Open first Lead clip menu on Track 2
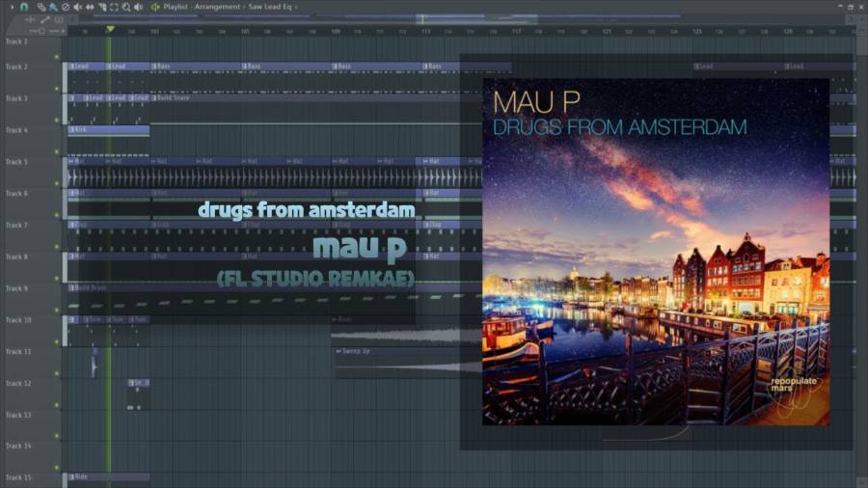The width and height of the screenshot is (868, 488). pyautogui.click(x=71, y=67)
